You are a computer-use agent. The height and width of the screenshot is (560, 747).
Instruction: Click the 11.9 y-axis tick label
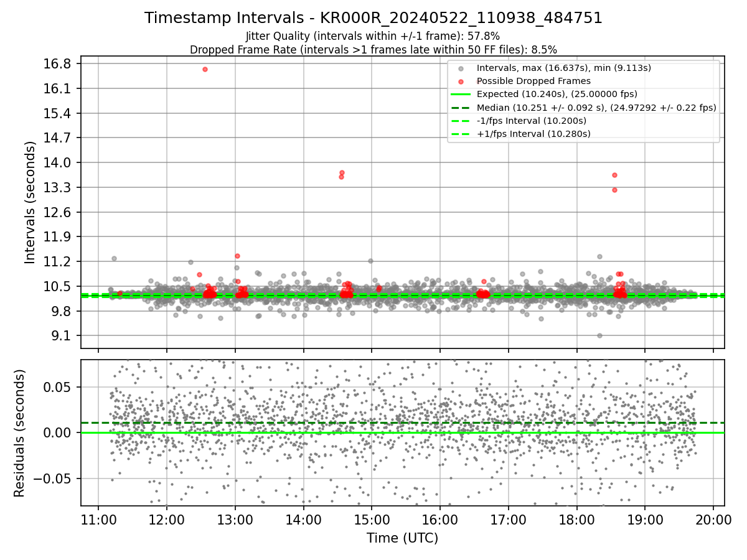point(59,237)
